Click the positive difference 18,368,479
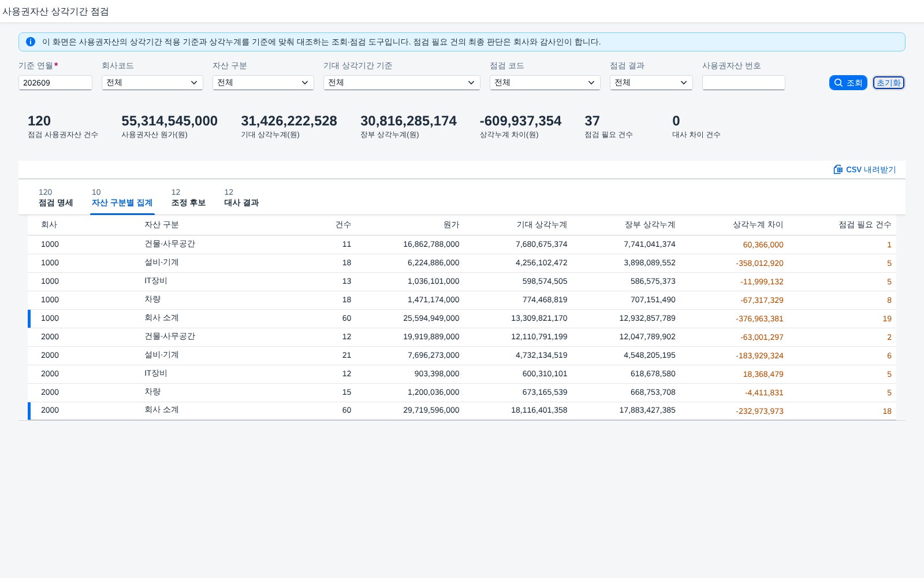The image size is (924, 578). (763, 374)
